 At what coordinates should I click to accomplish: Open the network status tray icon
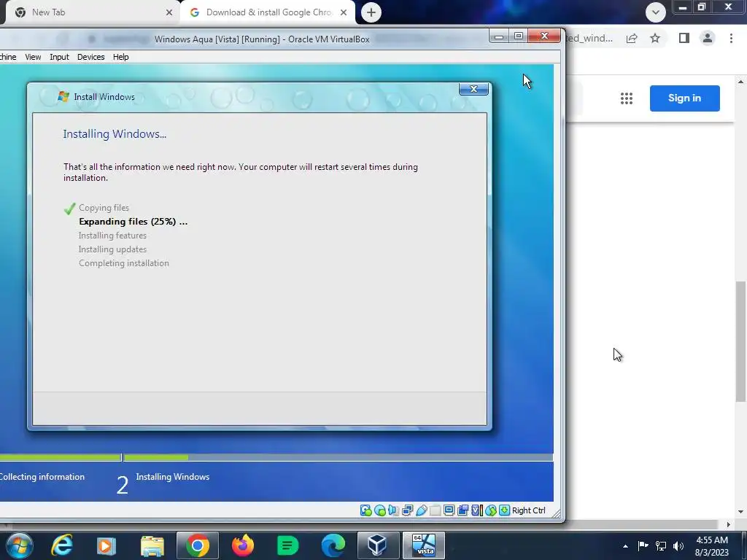click(661, 546)
